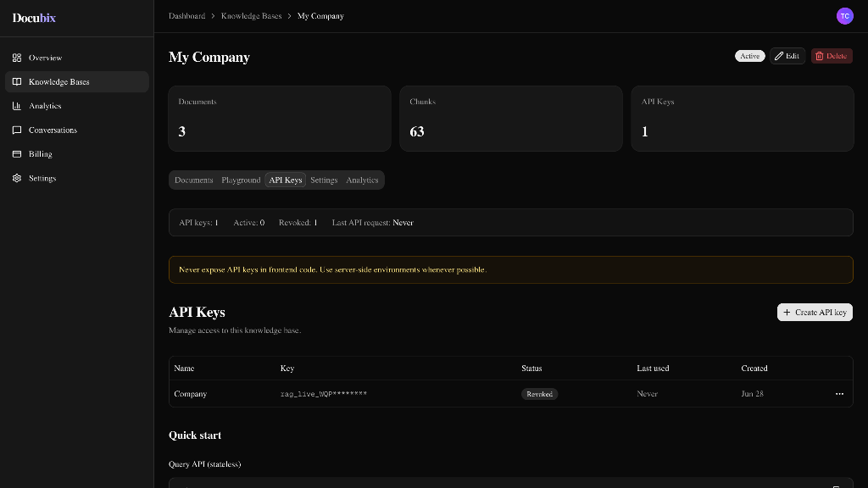Image resolution: width=868 pixels, height=488 pixels.
Task: Select the Knowledge Bases book icon
Action: point(17,82)
